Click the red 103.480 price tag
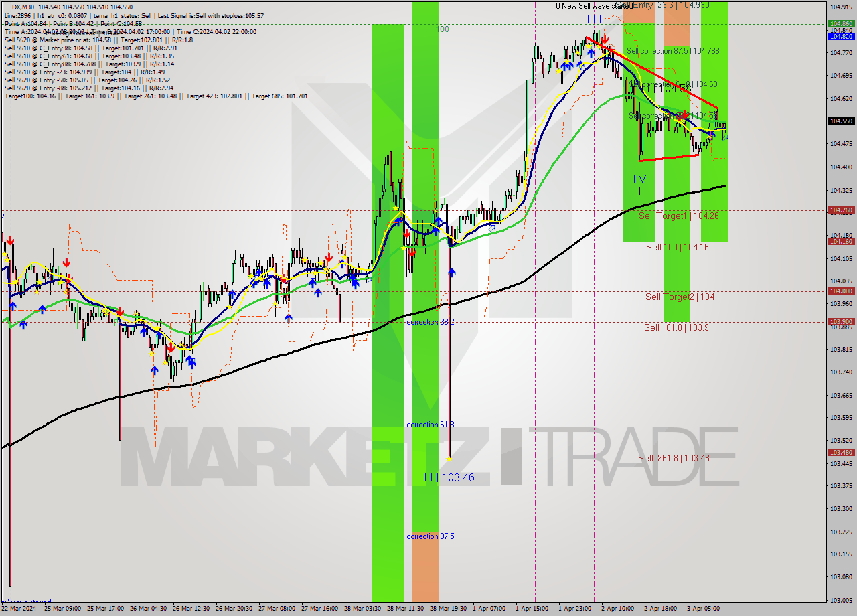The width and height of the screenshot is (857, 616). [841, 453]
